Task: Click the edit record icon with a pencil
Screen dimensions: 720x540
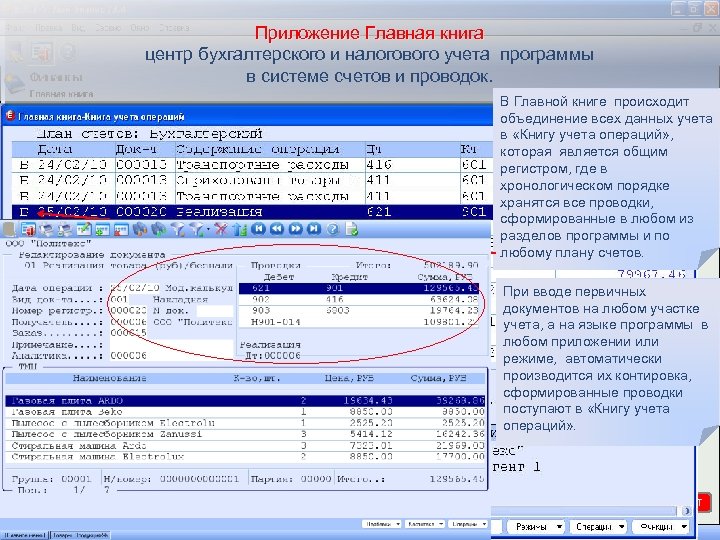Action: click(x=84, y=229)
